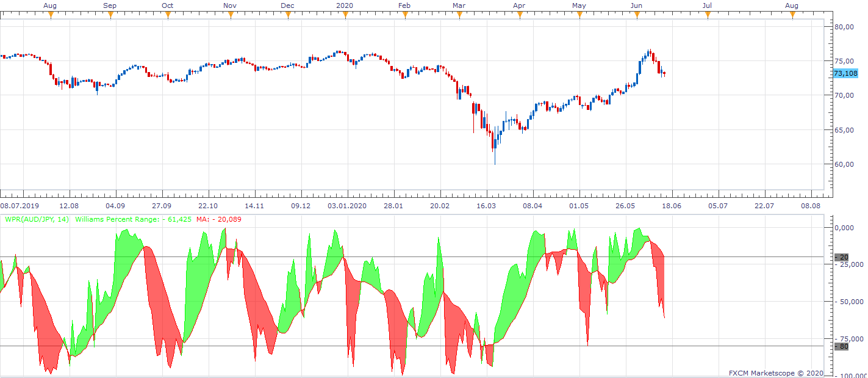Click the 75,00 price axis label
The height and width of the screenshot is (378, 868).
point(845,61)
